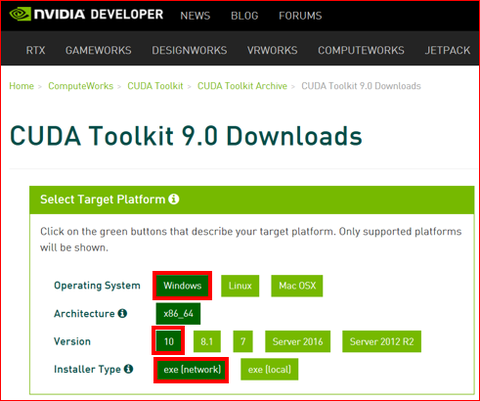
Task: Click the NVIDIA Developer logo
Action: click(86, 14)
